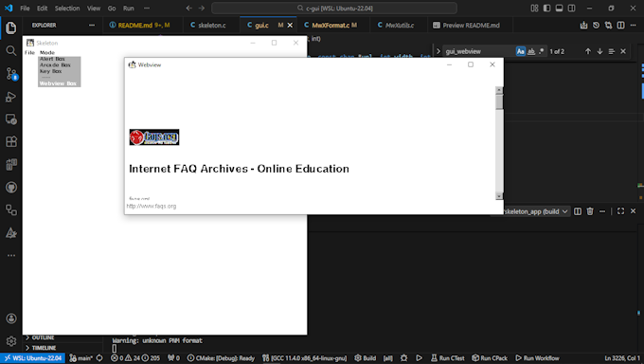
Task: Maximize the terminal panel size
Action: (620, 211)
